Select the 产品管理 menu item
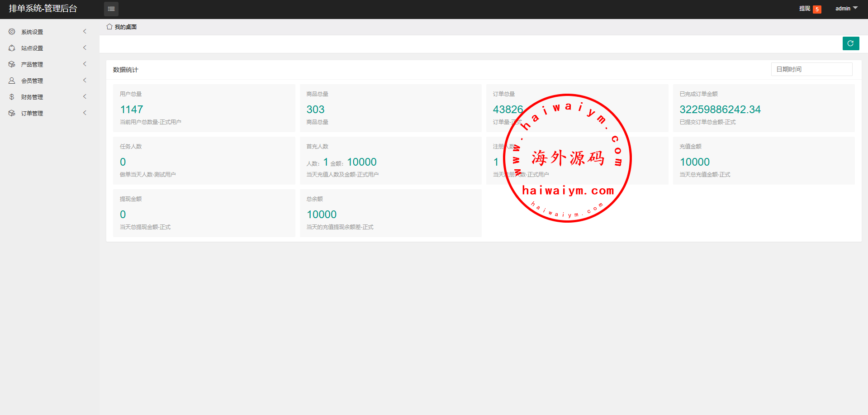 (32, 64)
